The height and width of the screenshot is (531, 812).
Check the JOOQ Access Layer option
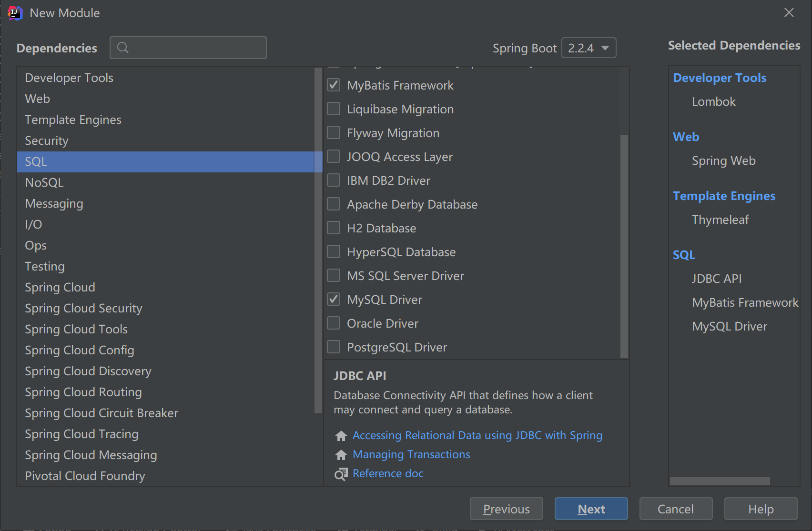coord(334,157)
